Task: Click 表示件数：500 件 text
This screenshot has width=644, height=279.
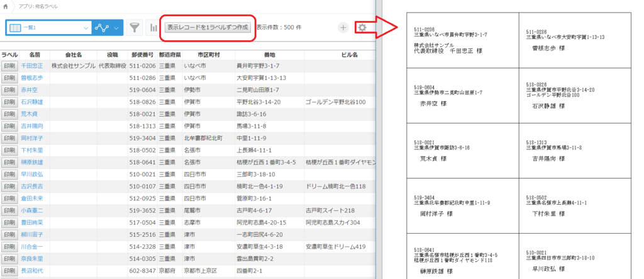Action: [x=278, y=28]
